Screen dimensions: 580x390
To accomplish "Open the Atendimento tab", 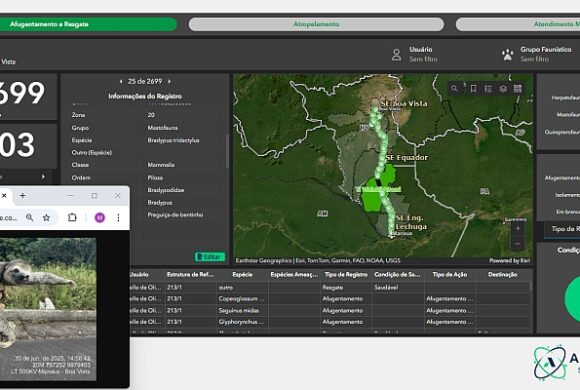I will point(518,24).
